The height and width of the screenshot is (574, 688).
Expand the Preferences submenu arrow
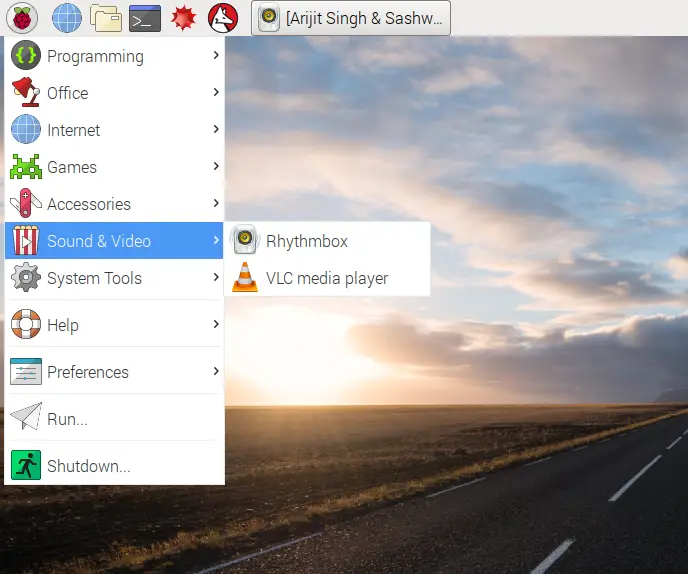[215, 371]
